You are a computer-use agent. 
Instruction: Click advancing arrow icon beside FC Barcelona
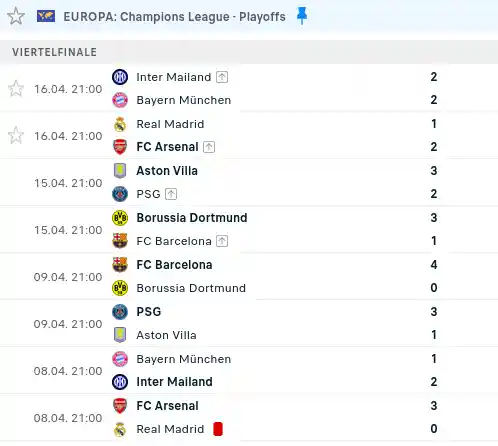(x=222, y=241)
